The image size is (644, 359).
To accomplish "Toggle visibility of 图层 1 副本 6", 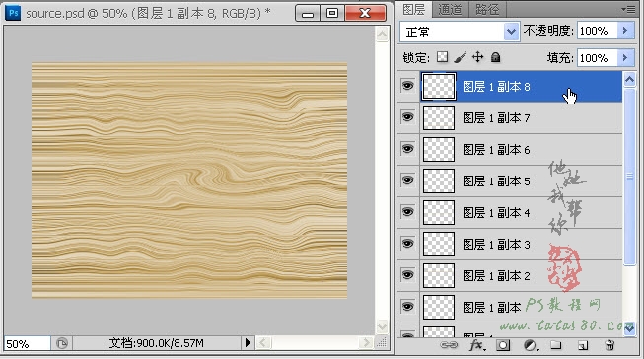I will click(x=407, y=149).
